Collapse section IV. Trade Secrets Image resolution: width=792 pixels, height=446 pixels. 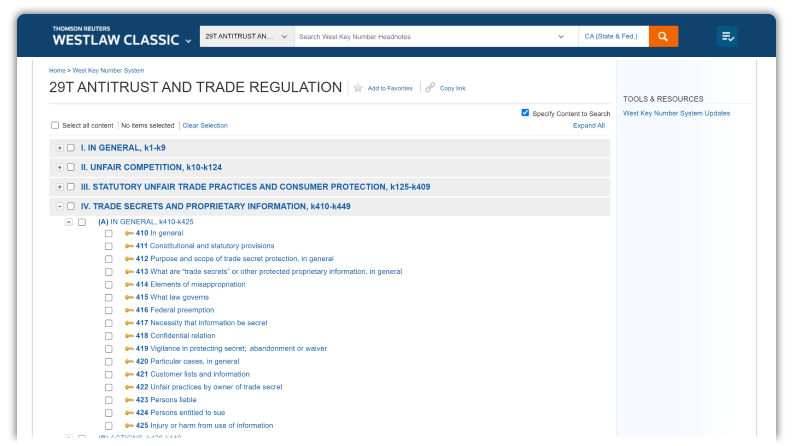click(60, 206)
